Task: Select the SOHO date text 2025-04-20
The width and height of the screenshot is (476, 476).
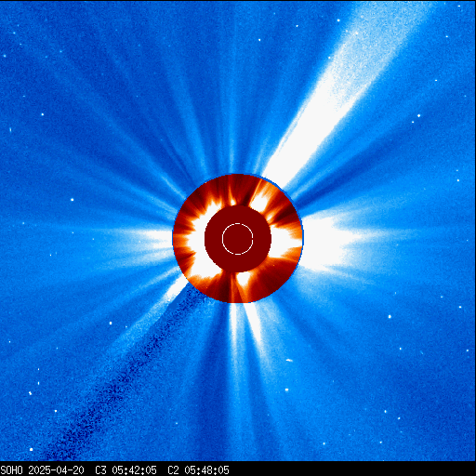Action: point(56,470)
